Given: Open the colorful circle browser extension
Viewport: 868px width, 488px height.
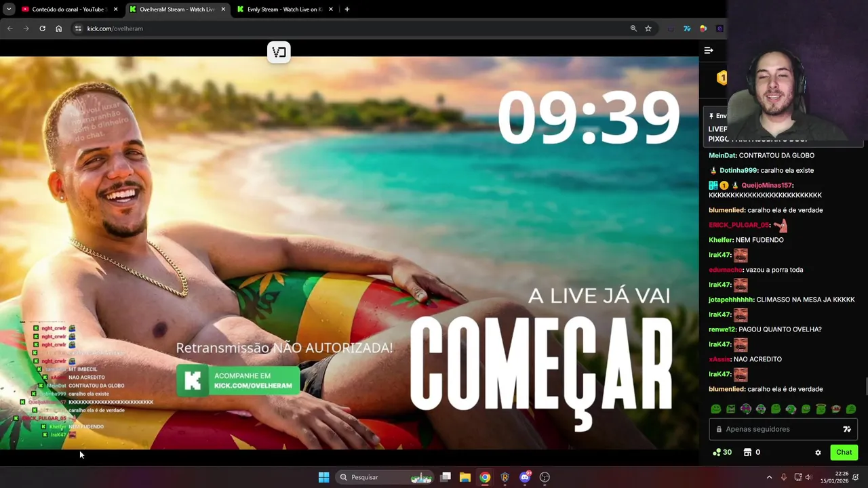Looking at the screenshot, I should pos(703,28).
